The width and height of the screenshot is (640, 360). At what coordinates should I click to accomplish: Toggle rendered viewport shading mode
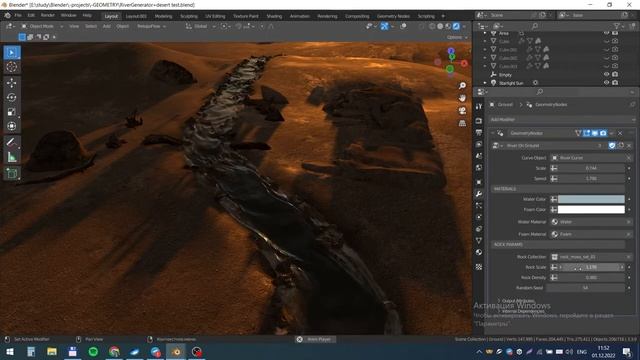tap(456, 26)
